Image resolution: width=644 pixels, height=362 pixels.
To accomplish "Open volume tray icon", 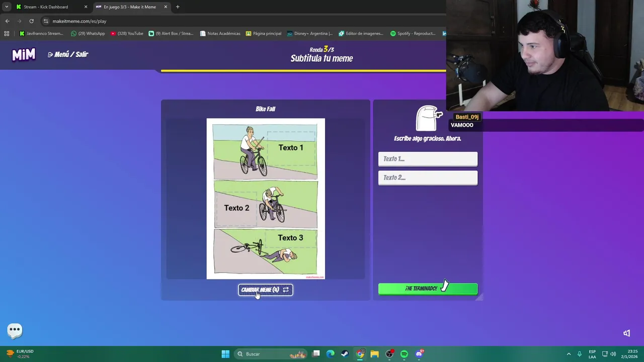I will click(x=613, y=354).
